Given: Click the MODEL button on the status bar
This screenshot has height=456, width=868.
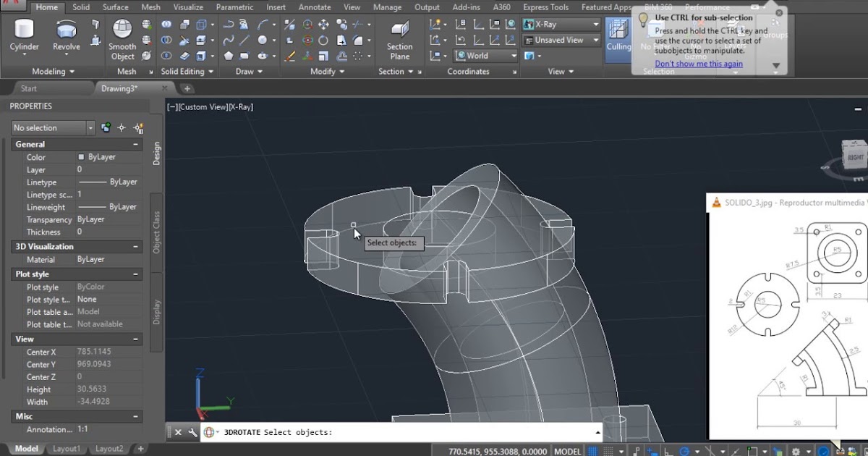Looking at the screenshot, I should tap(569, 449).
